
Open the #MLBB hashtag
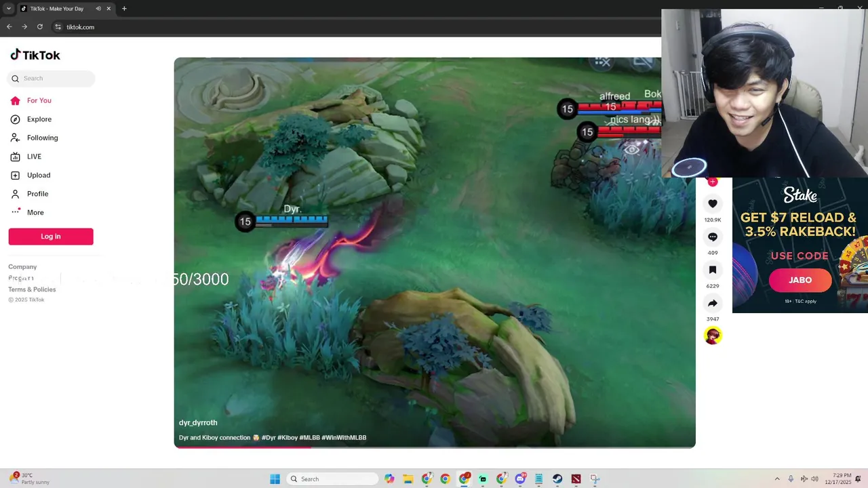[x=309, y=438]
